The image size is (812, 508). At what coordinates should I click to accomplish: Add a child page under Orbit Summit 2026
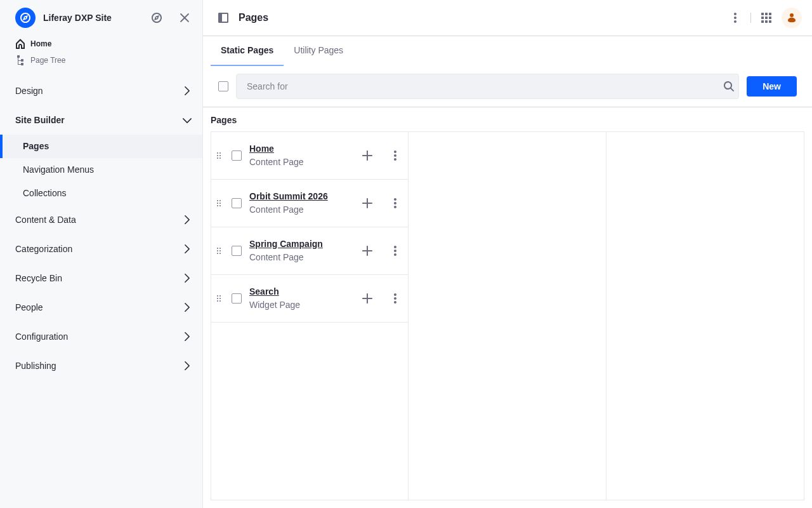coord(367,203)
